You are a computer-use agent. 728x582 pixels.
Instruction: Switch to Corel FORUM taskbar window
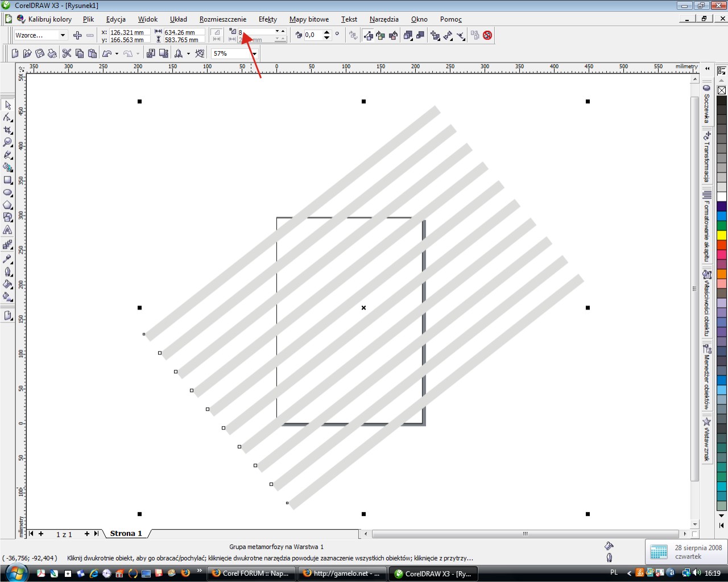click(x=251, y=573)
